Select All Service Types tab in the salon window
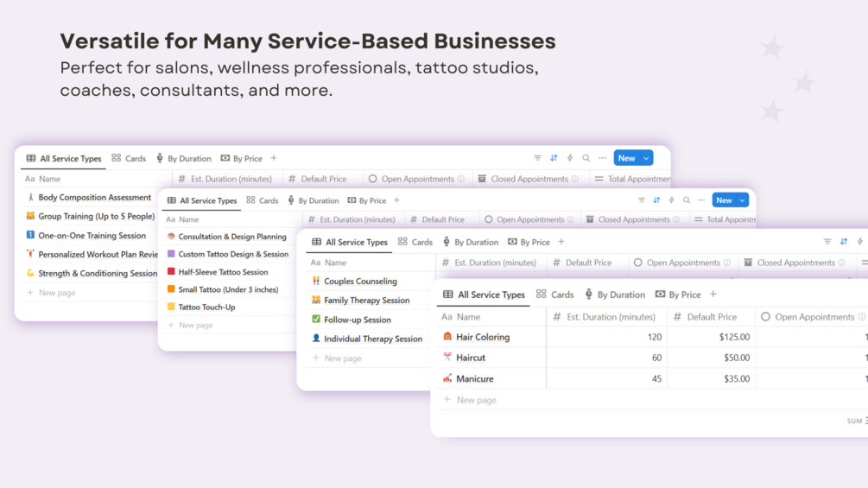The image size is (868, 488). [x=484, y=295]
